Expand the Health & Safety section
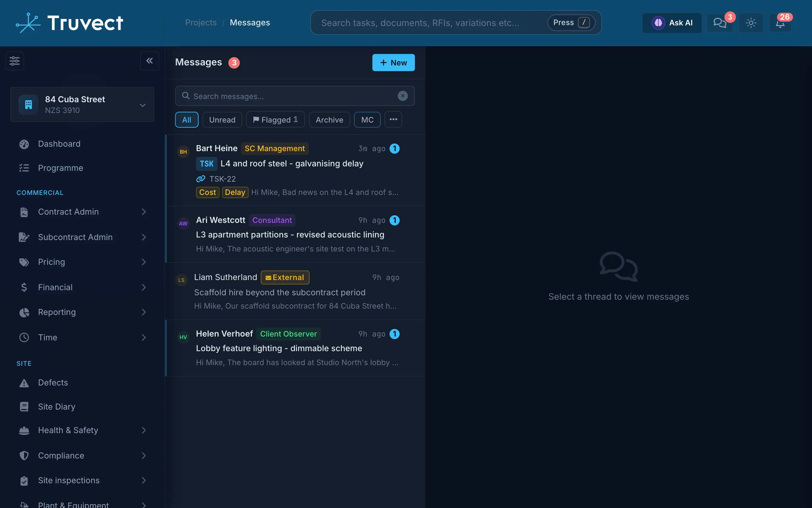812x508 pixels. (x=82, y=431)
